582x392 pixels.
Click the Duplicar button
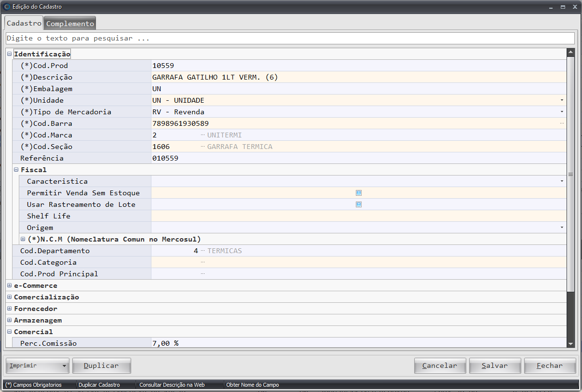(x=101, y=365)
